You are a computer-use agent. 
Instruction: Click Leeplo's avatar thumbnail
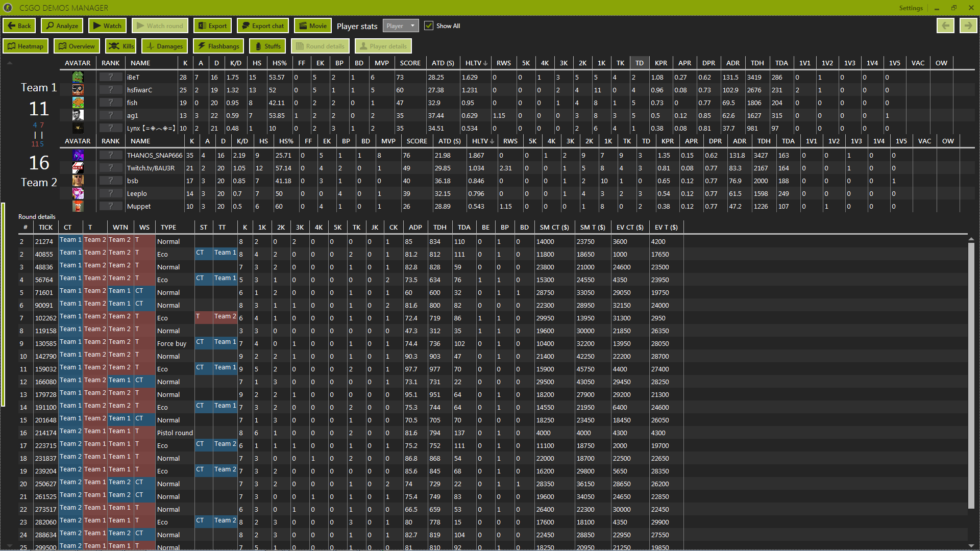point(78,193)
